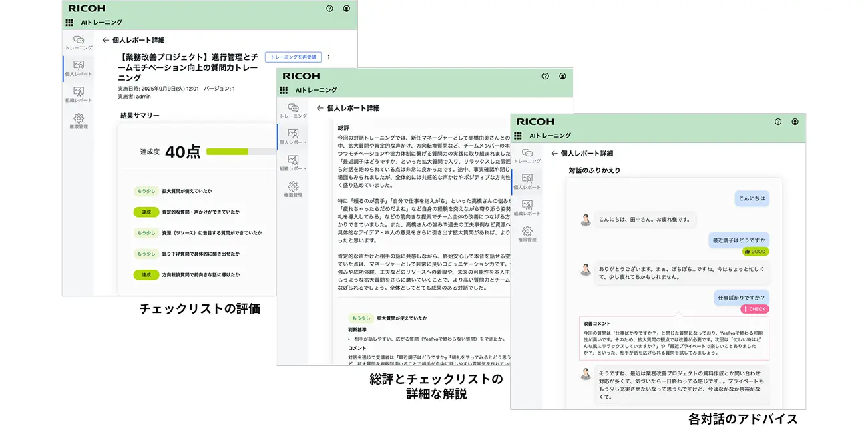Select 組織レポート in the middle window sidebar
The image size is (868, 434).
point(293,163)
